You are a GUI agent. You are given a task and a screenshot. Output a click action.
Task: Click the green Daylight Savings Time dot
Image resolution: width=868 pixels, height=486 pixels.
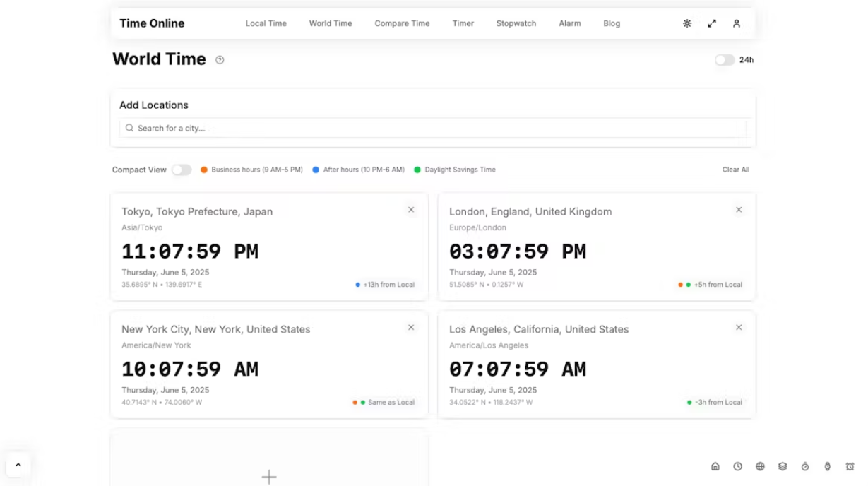[417, 170]
